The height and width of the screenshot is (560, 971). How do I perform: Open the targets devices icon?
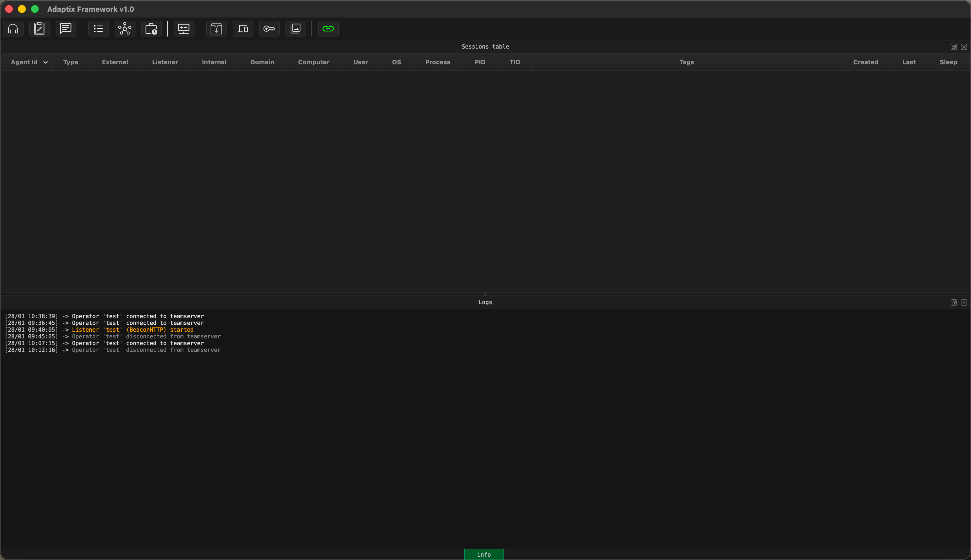coord(243,29)
